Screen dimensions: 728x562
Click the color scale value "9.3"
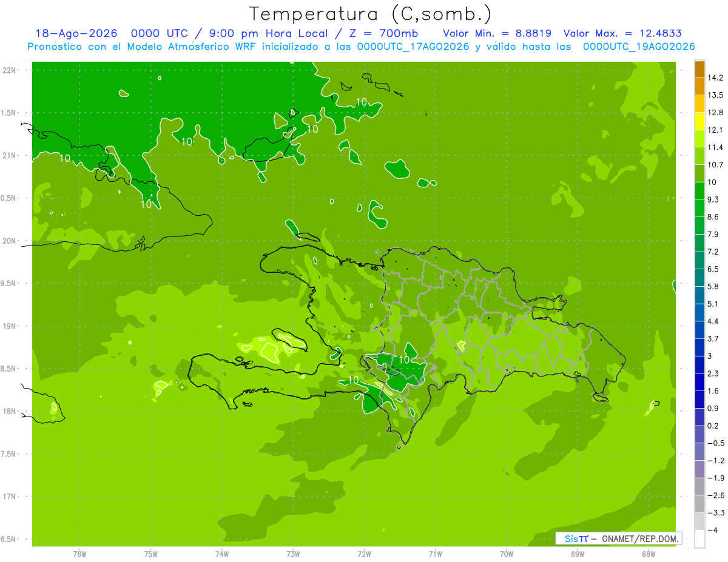[714, 199]
